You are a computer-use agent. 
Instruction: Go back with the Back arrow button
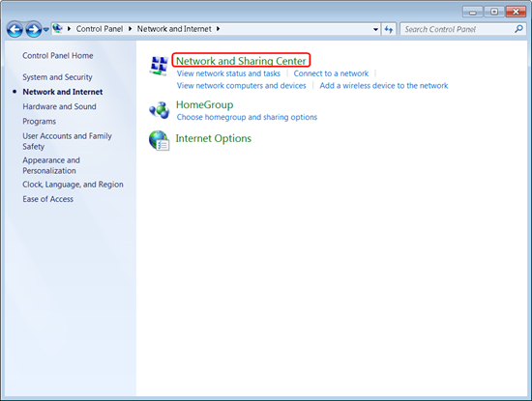click(x=15, y=30)
